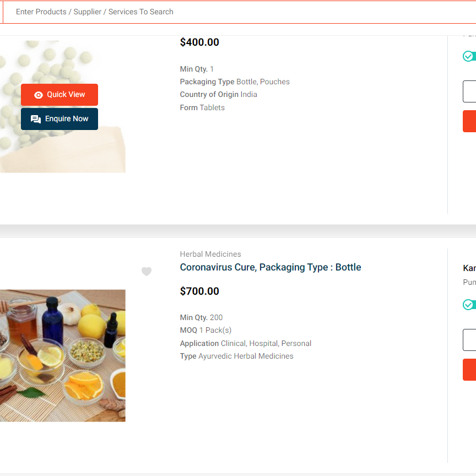Open the herbal ingredients product thumbnail
The width and height of the screenshot is (476, 476).
62,355
